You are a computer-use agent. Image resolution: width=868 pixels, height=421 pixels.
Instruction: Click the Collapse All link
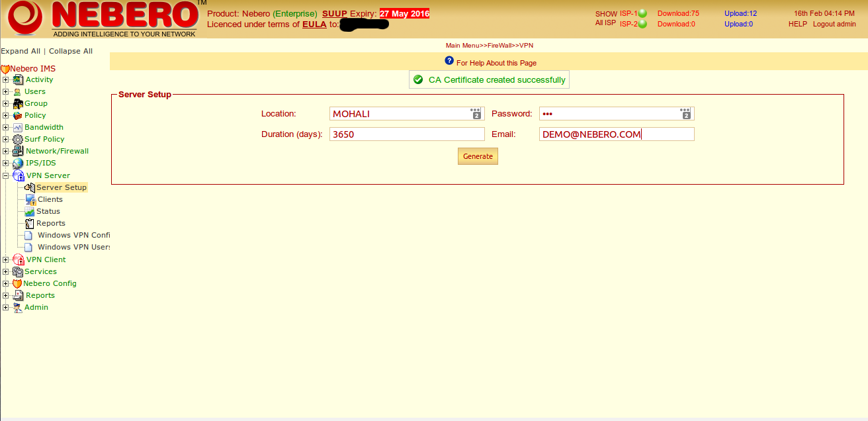[x=71, y=51]
